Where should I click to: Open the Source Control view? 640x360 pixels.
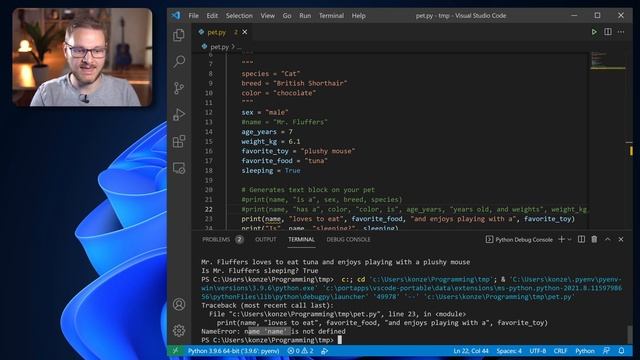179,88
